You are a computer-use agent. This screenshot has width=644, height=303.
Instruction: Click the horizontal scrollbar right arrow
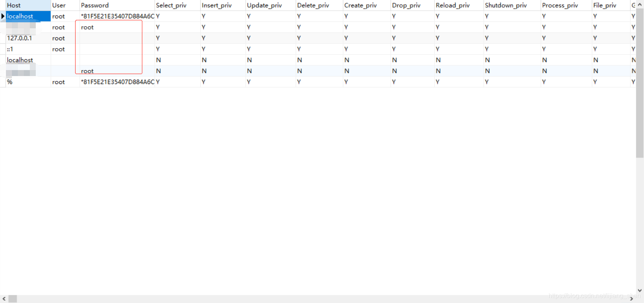point(631,299)
